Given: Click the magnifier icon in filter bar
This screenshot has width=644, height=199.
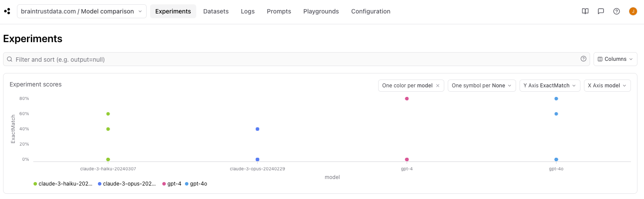Looking at the screenshot, I should pyautogui.click(x=10, y=59).
